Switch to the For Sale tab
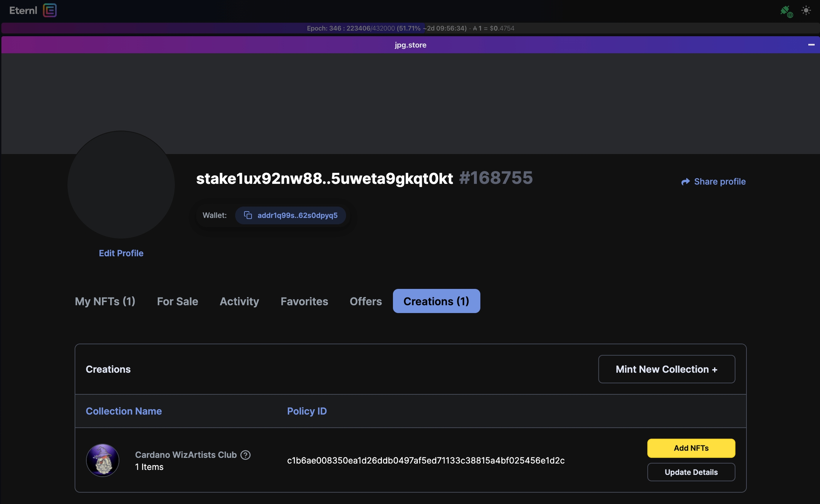 click(x=177, y=301)
